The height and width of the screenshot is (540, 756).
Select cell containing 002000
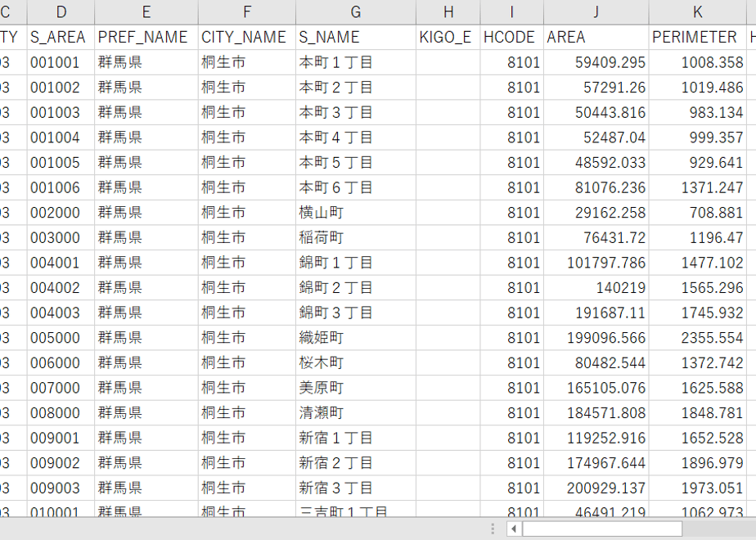[61, 213]
